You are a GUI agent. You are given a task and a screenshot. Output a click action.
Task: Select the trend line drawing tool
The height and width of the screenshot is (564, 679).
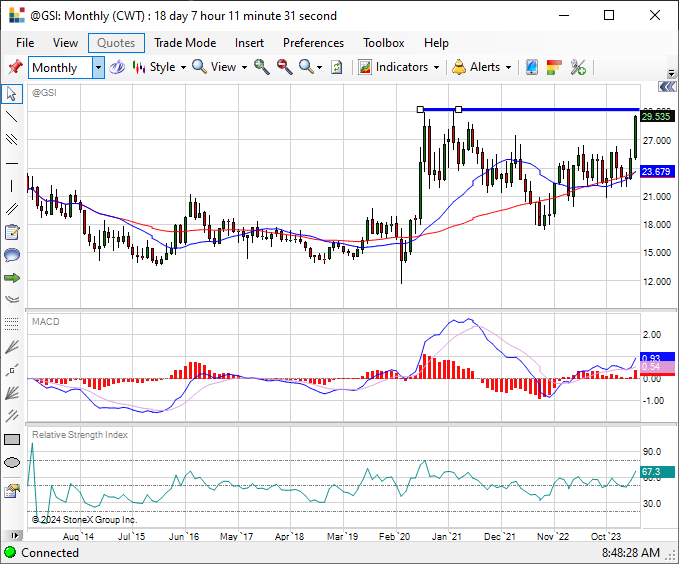[12, 116]
